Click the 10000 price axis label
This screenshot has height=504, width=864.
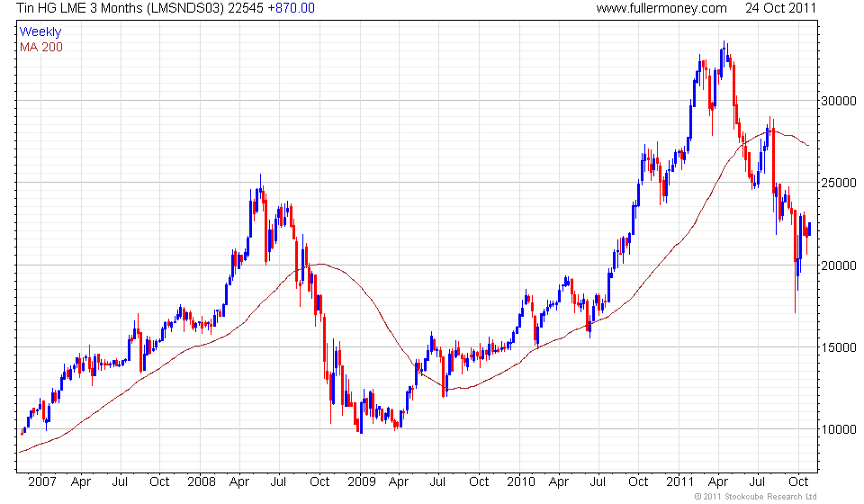coord(839,429)
